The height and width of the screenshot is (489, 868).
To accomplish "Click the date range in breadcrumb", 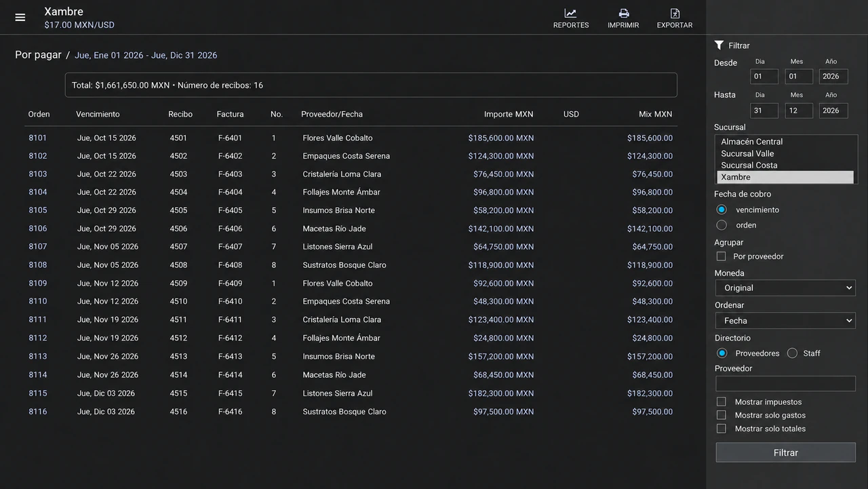I will (x=146, y=56).
